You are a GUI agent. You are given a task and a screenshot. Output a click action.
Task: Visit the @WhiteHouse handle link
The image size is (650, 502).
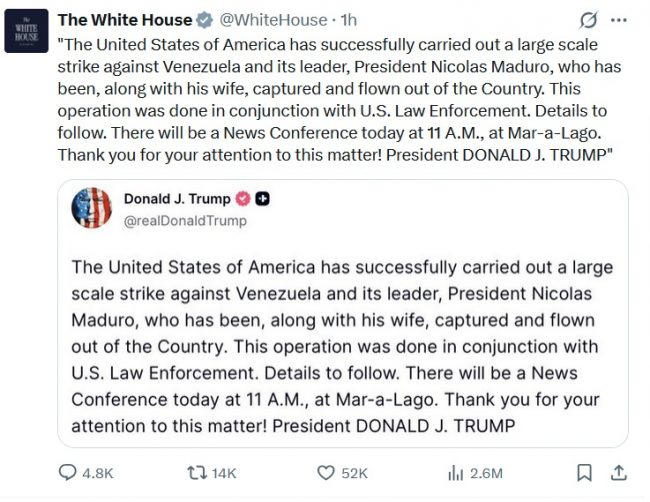273,19
